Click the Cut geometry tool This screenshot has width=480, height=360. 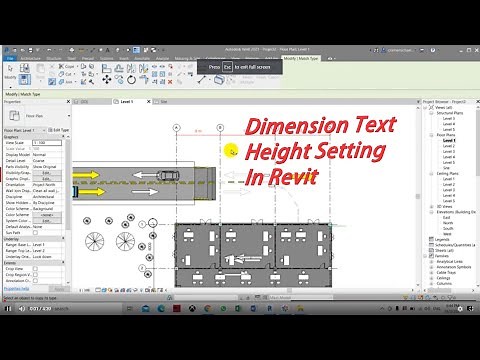(x=66, y=74)
